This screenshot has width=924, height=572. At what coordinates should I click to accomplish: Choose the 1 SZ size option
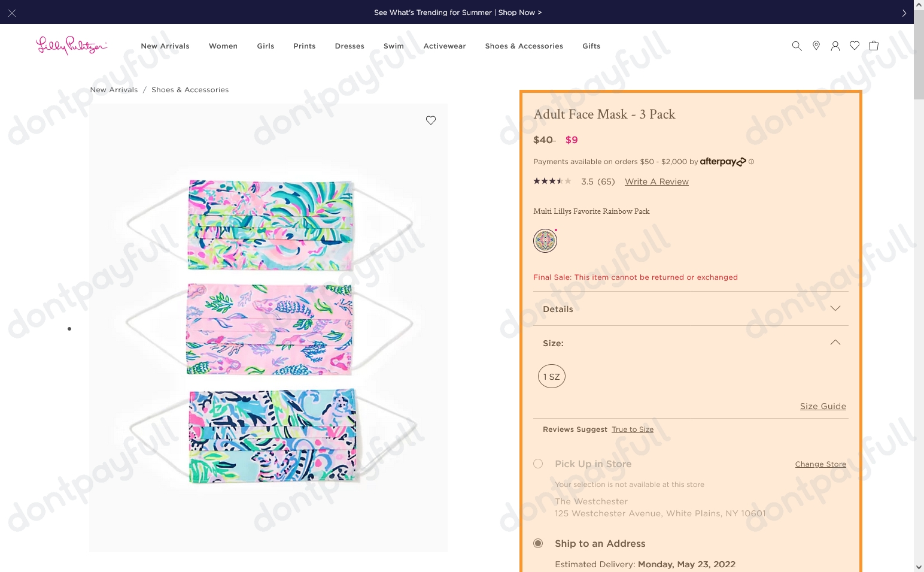(x=551, y=376)
